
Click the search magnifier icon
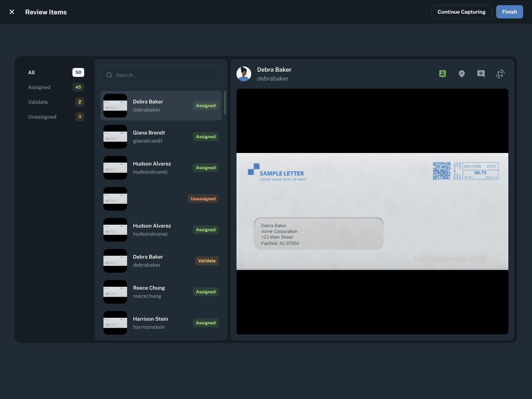click(x=109, y=75)
